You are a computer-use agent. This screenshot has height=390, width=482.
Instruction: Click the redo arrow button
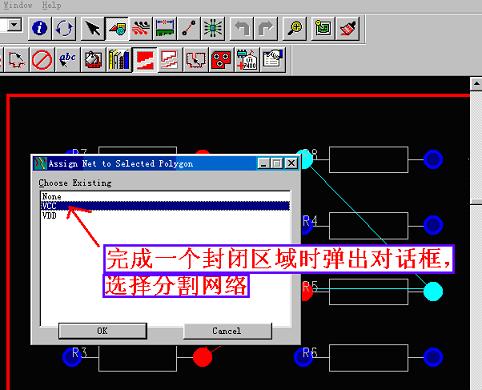pos(266,28)
